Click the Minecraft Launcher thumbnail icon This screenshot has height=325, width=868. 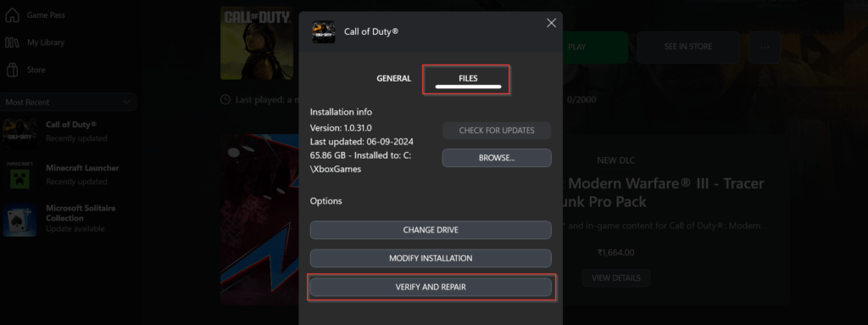point(19,176)
